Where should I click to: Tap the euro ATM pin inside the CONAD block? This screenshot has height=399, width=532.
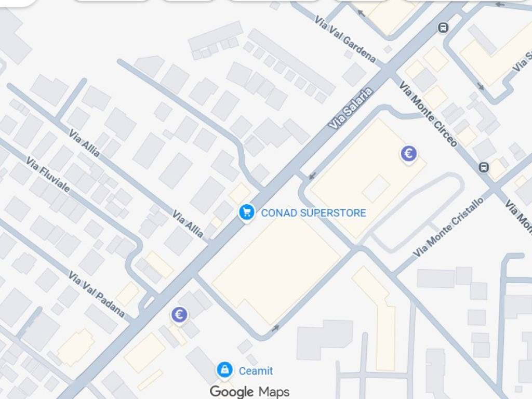(409, 154)
